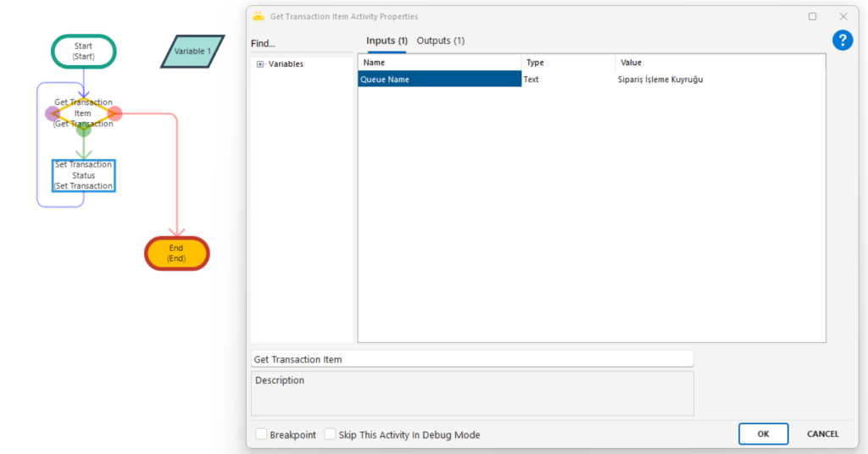868x454 pixels.
Task: Click the Get Transaction Item diamond node
Action: pos(83,113)
